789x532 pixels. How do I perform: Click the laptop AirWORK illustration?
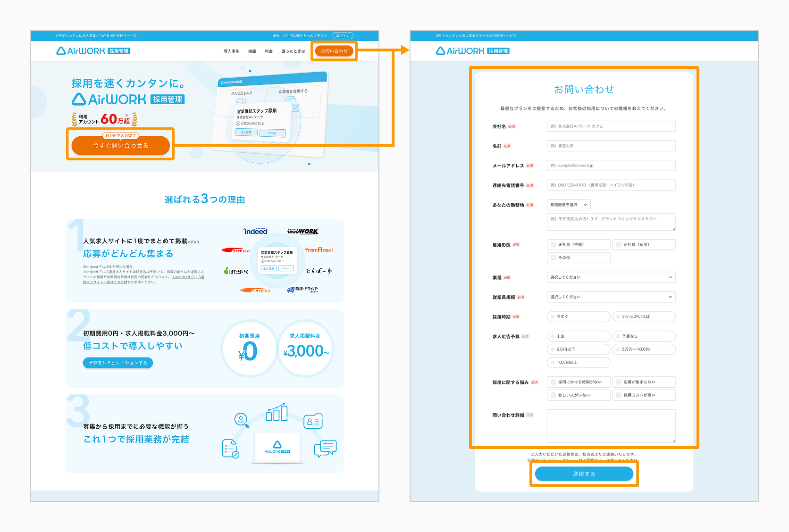[x=277, y=448]
